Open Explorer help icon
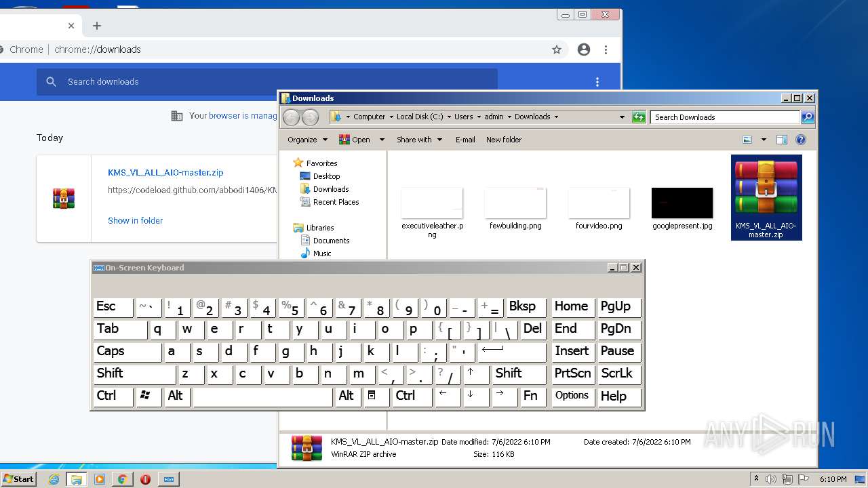 point(801,140)
